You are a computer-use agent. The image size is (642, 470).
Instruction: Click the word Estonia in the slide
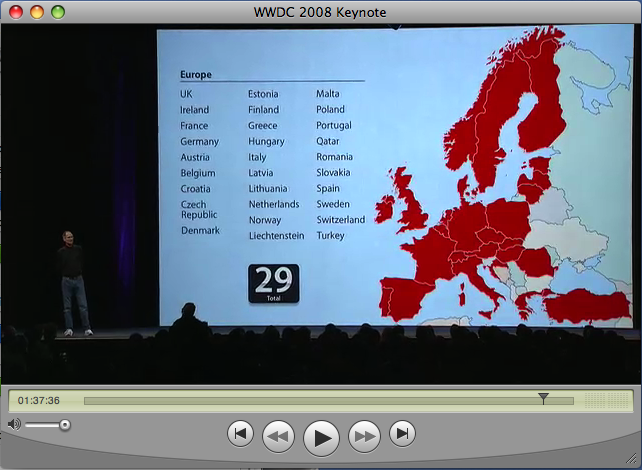(x=263, y=94)
